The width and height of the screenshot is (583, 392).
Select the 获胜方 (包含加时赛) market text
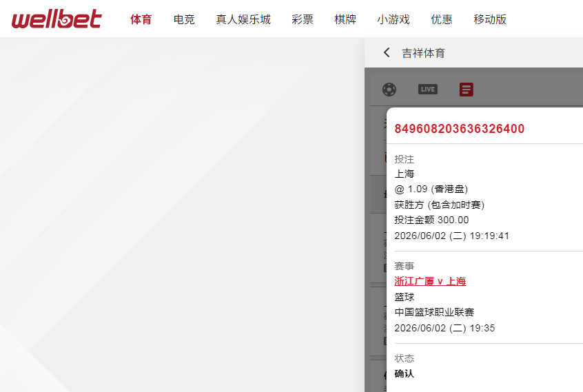click(439, 205)
